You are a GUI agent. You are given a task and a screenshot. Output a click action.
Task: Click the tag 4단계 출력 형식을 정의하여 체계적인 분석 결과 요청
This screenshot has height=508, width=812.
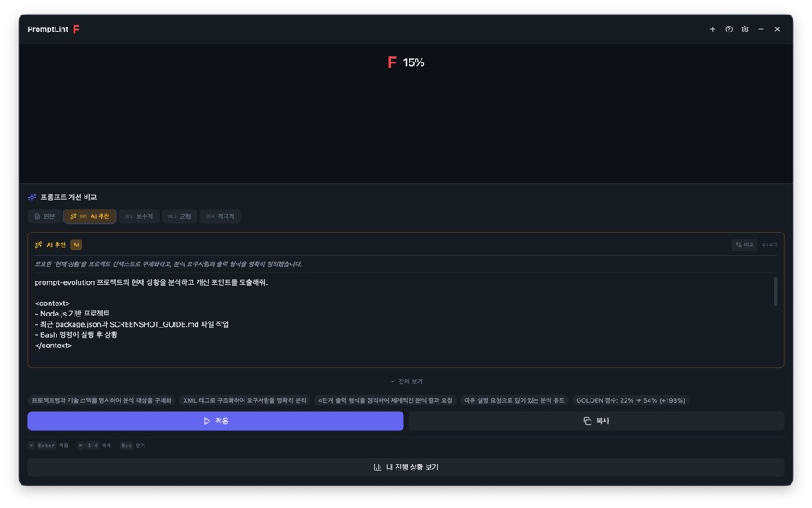pyautogui.click(x=385, y=401)
